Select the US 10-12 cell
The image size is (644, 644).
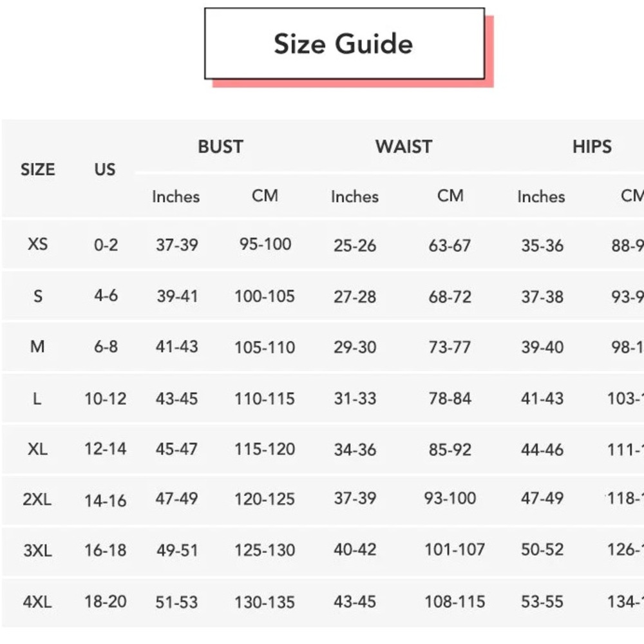[106, 399]
